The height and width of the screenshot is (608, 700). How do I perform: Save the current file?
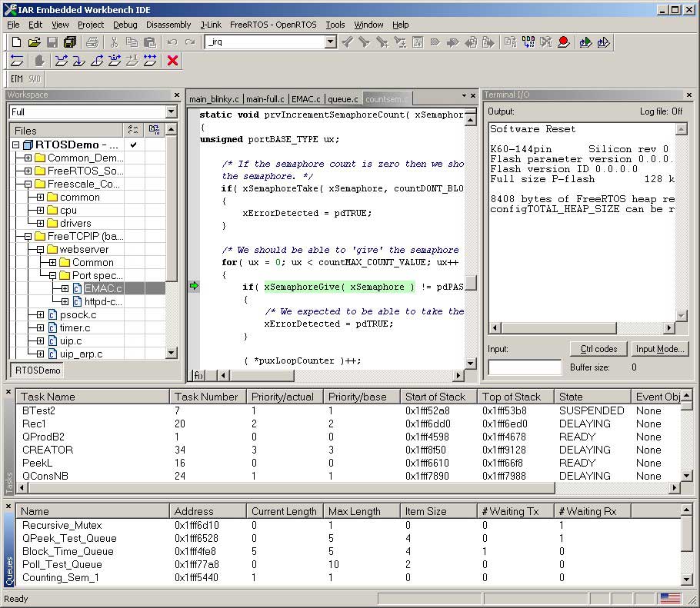(x=52, y=42)
